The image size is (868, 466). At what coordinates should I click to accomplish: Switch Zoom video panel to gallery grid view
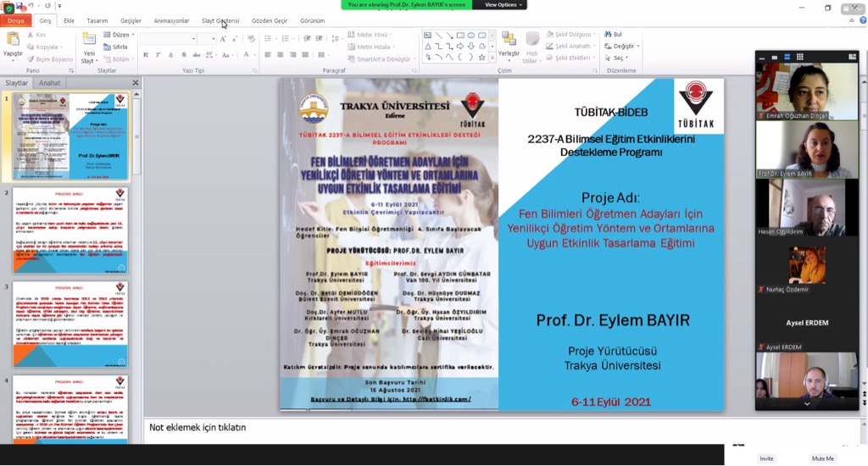tap(800, 57)
